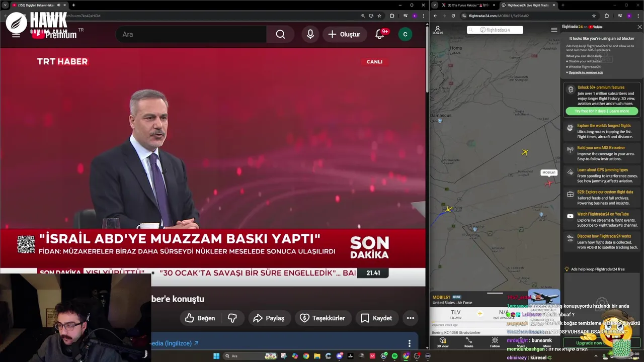Close the X'te Yunus Paksoy tab
The height and width of the screenshot is (362, 644).
click(494, 5)
